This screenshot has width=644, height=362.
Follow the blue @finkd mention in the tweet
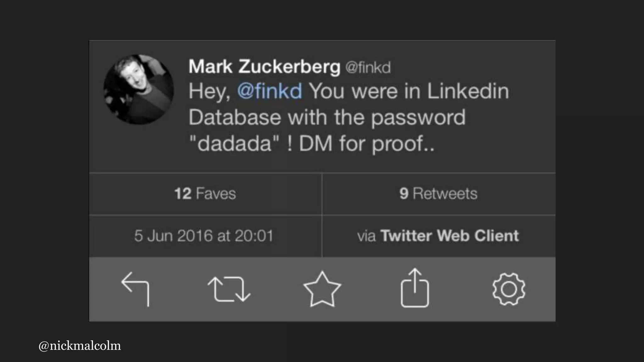click(x=269, y=91)
